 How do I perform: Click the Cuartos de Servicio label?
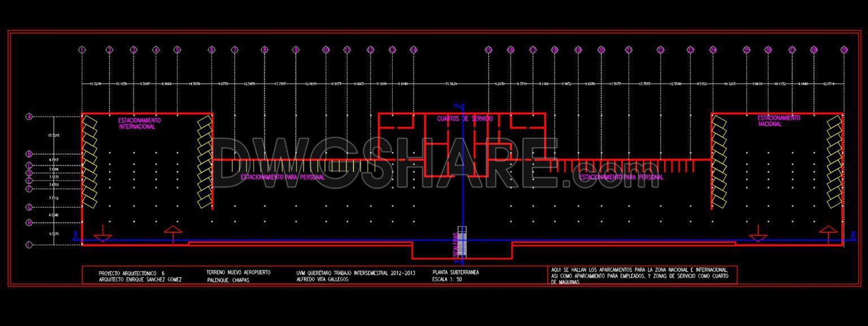(x=465, y=119)
